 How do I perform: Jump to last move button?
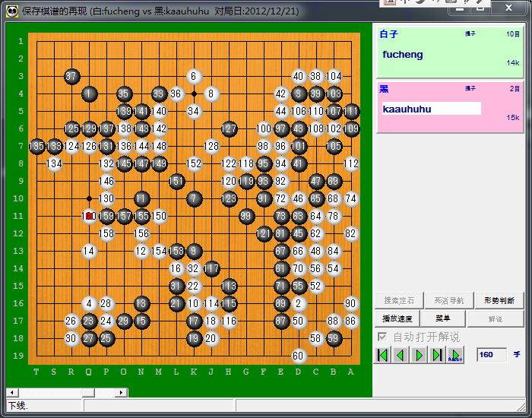coord(437,355)
